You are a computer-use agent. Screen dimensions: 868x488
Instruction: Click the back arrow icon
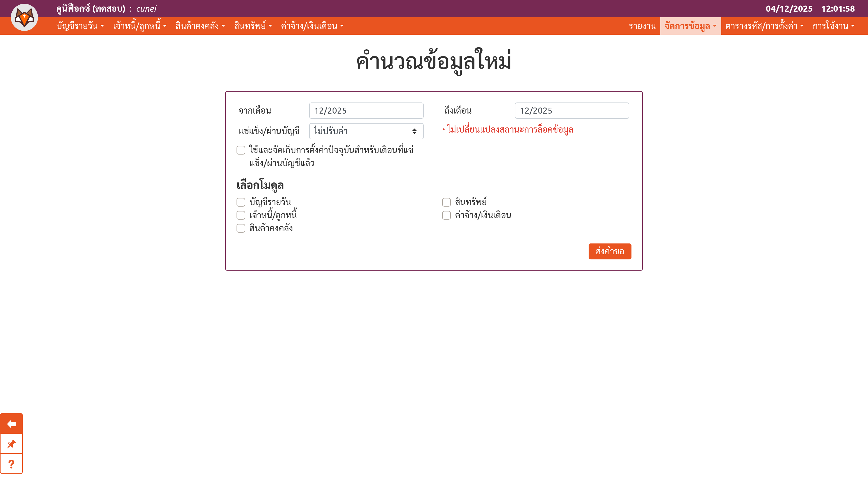11,424
